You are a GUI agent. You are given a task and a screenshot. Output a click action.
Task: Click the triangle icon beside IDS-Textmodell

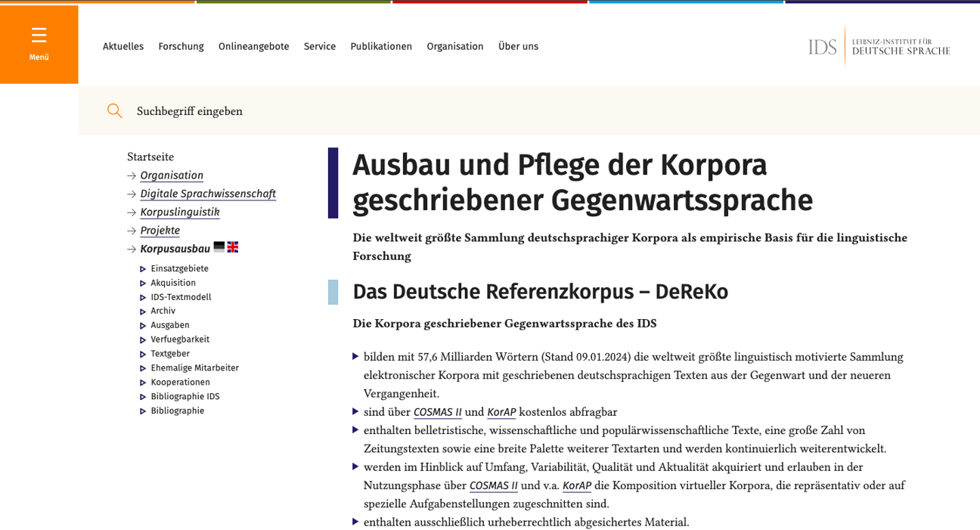142,296
